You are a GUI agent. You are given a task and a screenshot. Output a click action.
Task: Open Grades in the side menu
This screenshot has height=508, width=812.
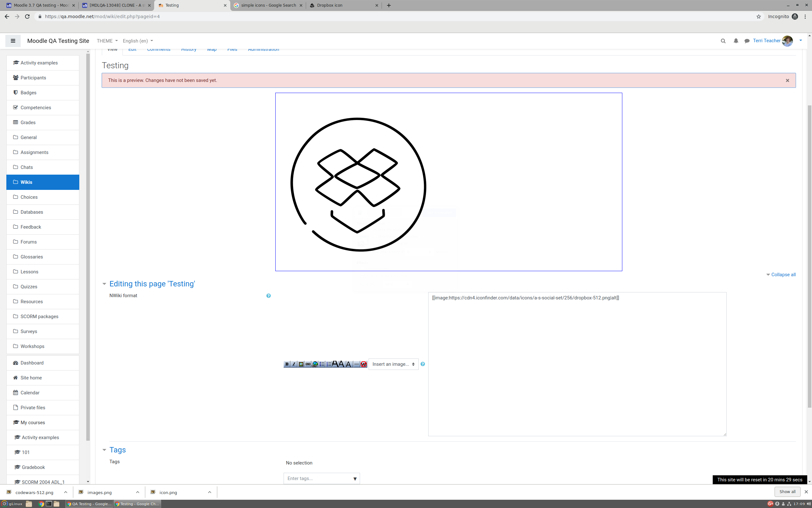(43, 122)
